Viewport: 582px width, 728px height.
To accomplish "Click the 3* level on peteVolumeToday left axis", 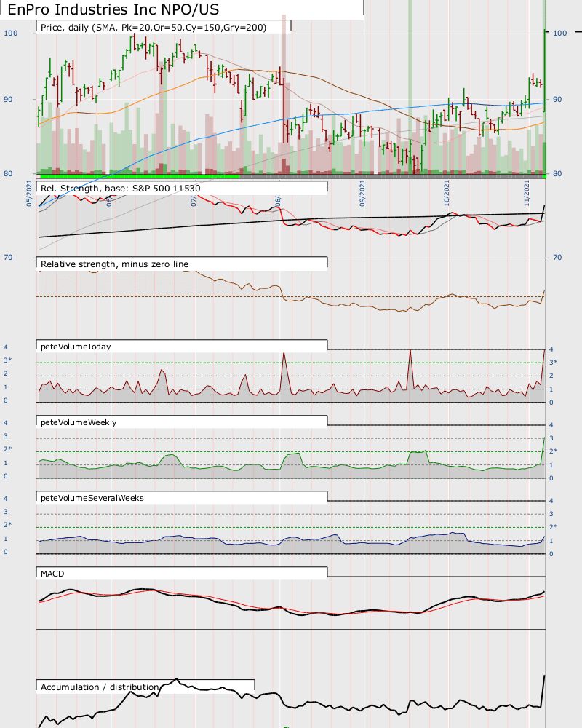I will click(x=7, y=360).
